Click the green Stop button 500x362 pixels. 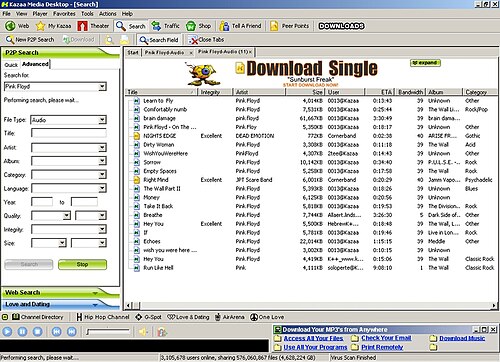[x=82, y=264]
